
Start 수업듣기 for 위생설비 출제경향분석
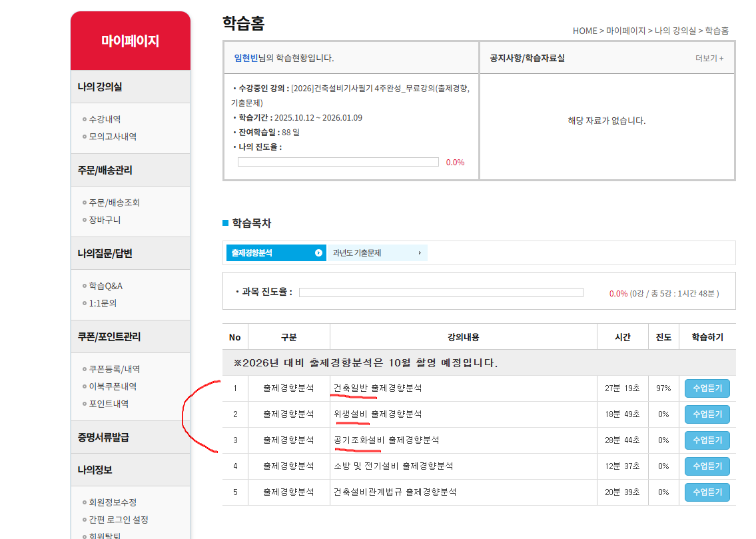click(707, 414)
